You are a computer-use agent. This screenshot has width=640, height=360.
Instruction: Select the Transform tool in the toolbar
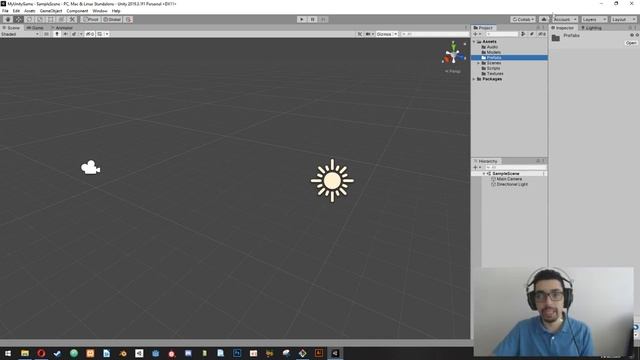click(x=61, y=19)
